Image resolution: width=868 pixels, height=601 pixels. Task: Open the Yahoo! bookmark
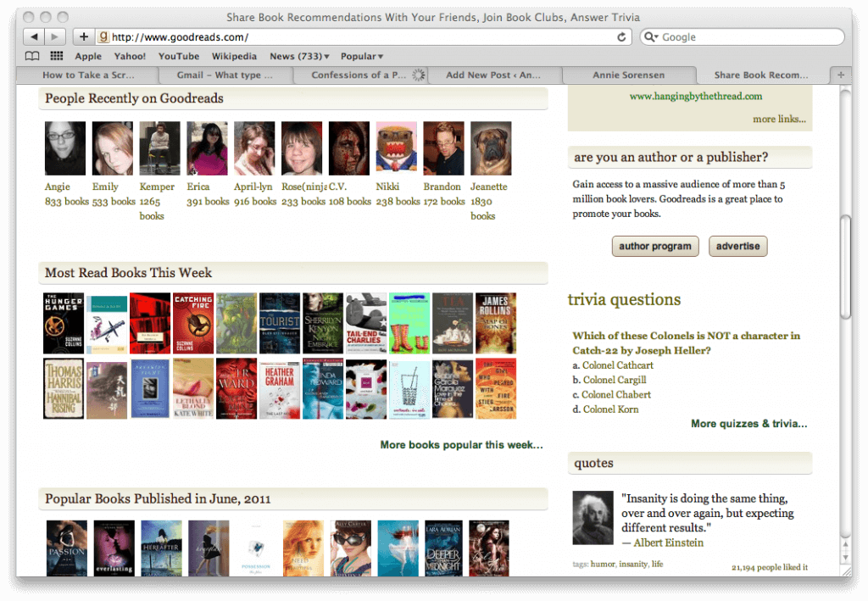(130, 56)
